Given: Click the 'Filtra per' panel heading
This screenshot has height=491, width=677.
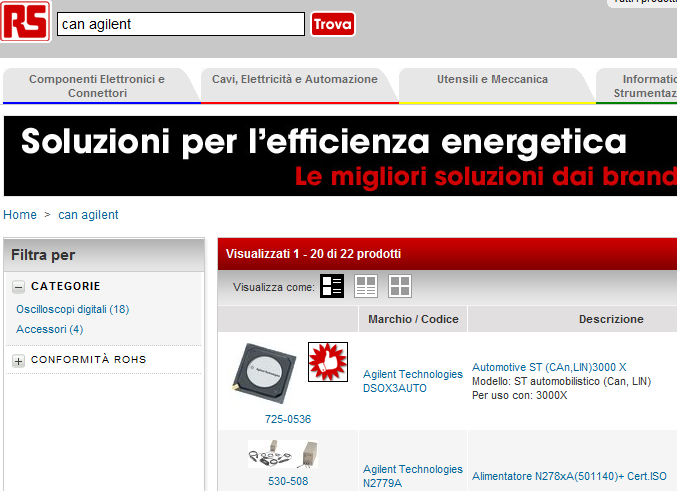Looking at the screenshot, I should point(43,255).
